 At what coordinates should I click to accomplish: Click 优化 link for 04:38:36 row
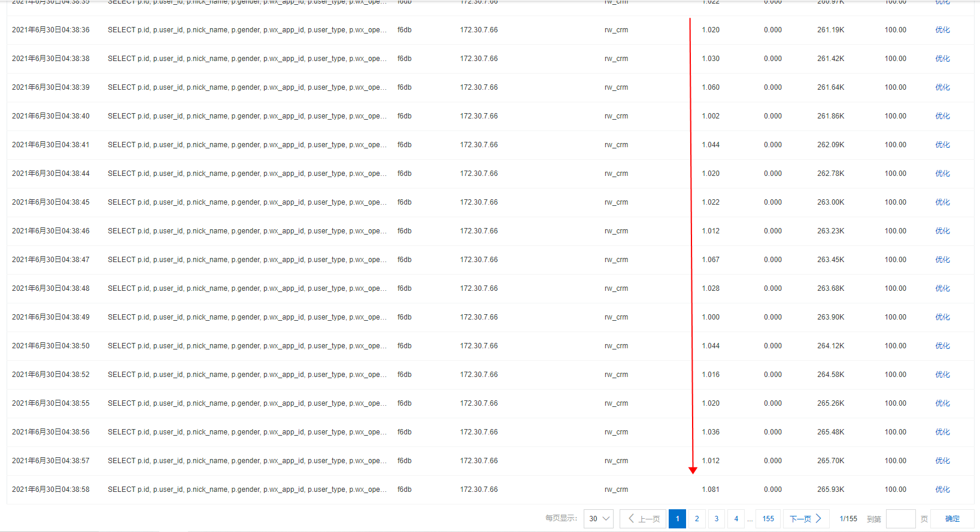coord(942,30)
